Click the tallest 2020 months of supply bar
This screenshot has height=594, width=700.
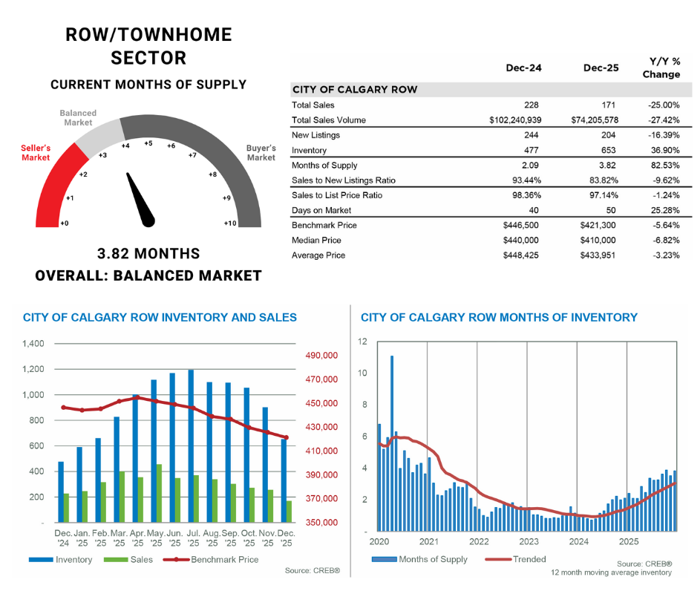point(392,443)
